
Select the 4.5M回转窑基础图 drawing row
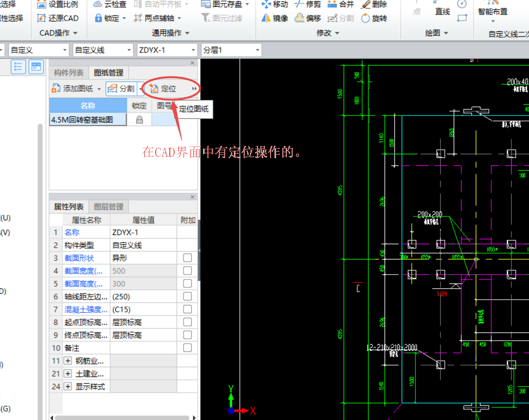88,120
